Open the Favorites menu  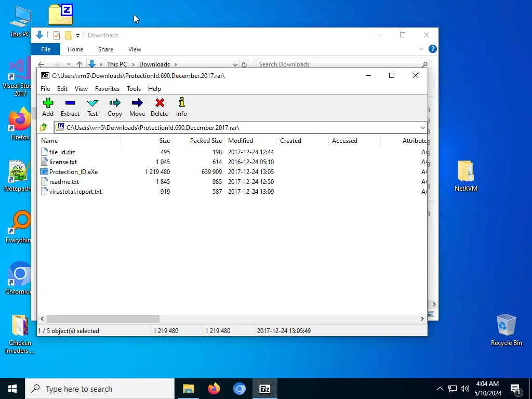click(x=107, y=88)
